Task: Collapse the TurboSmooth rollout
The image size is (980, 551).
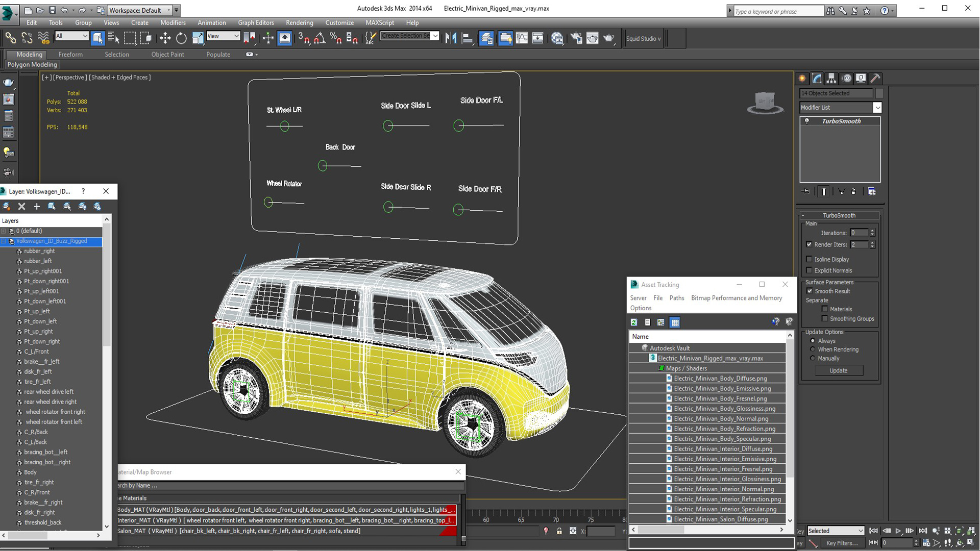Action: click(x=803, y=216)
